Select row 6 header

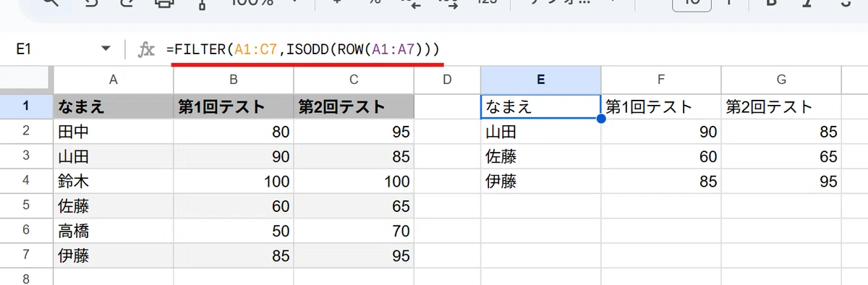(x=26, y=230)
